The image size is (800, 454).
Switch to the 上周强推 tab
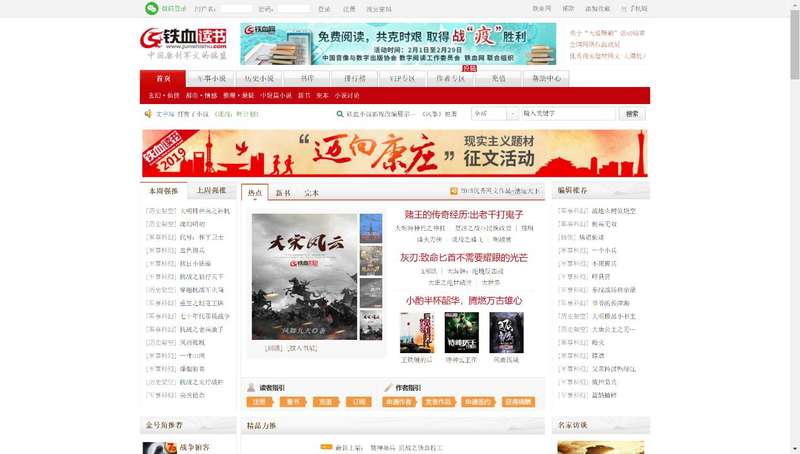(211, 190)
